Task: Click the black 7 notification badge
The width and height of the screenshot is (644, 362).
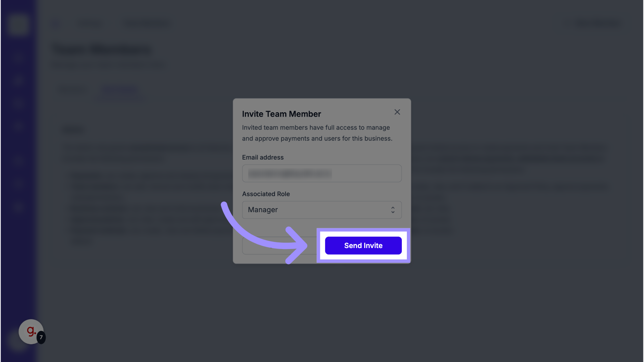Action: coord(41,337)
